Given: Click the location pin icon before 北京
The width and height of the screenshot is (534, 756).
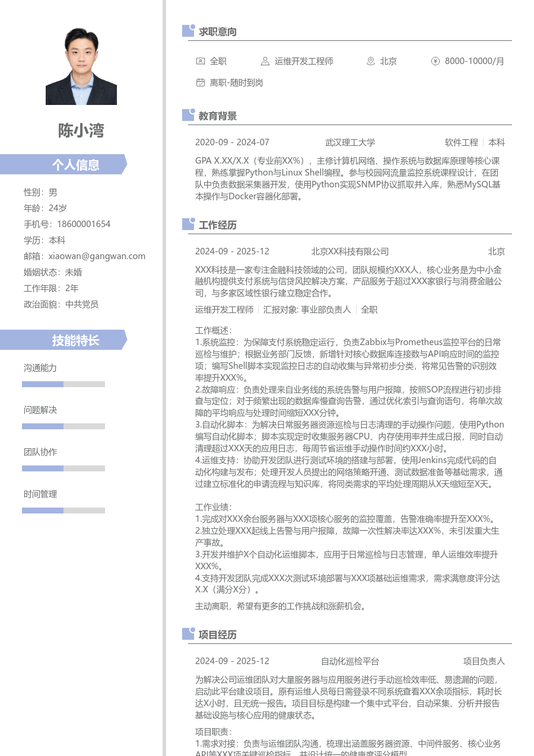Looking at the screenshot, I should 370,61.
